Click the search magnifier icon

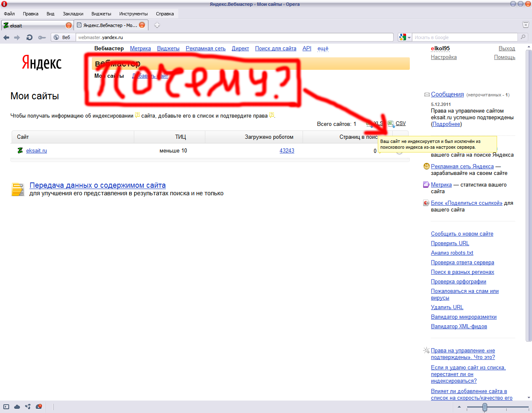click(523, 37)
